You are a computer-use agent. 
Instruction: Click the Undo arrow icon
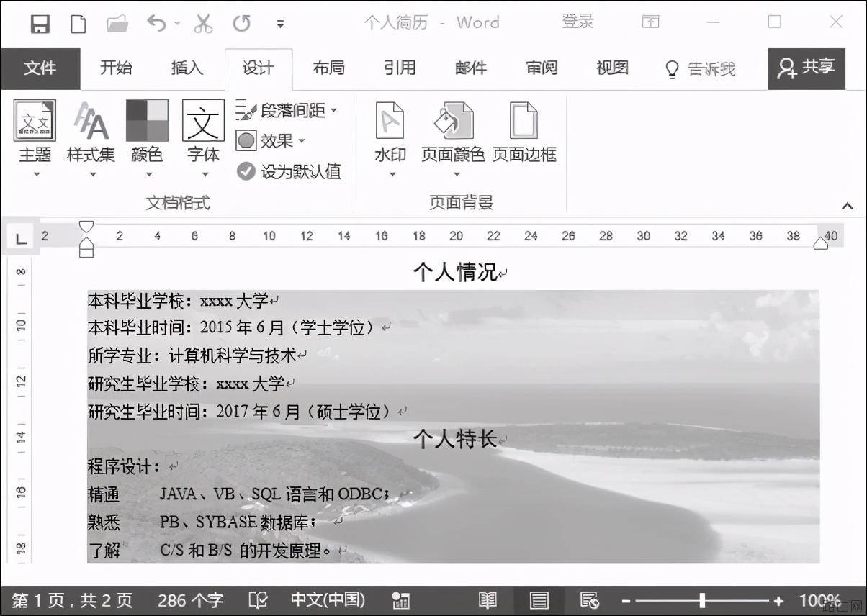156,24
